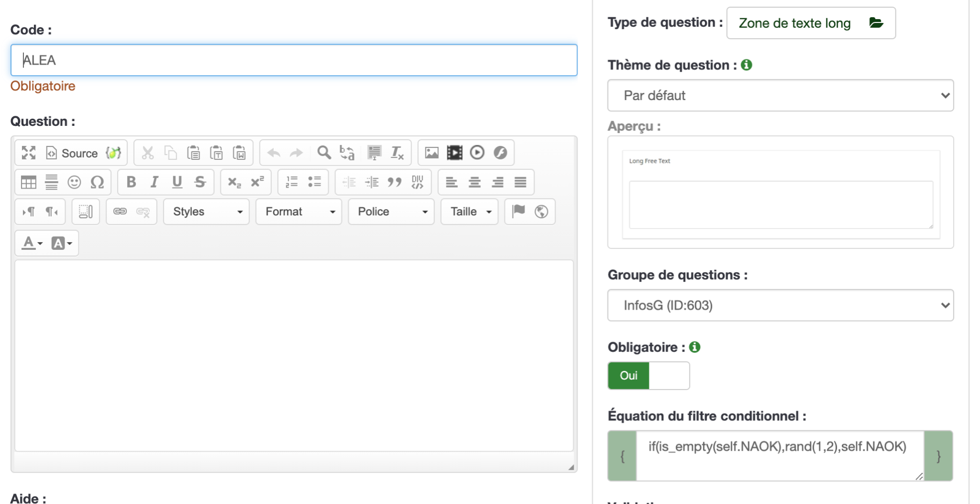This screenshot has height=504, width=980.
Task: Click the find magnifier icon
Action: (x=324, y=153)
